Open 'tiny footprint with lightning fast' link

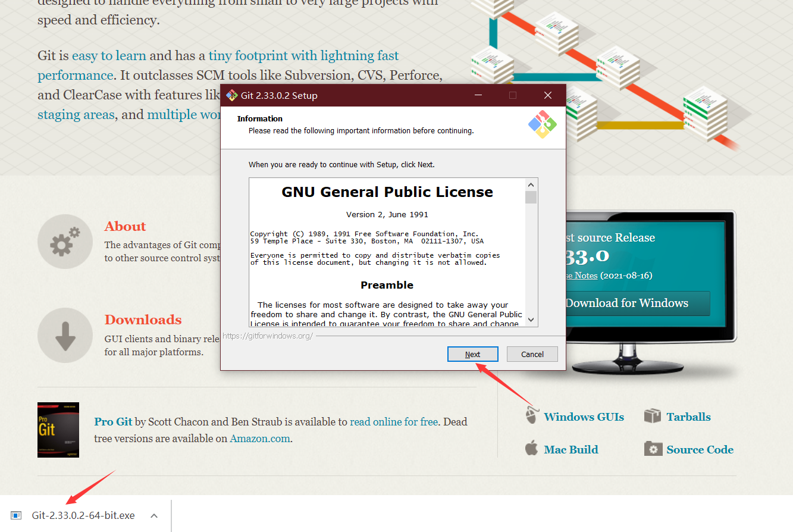[x=303, y=55]
